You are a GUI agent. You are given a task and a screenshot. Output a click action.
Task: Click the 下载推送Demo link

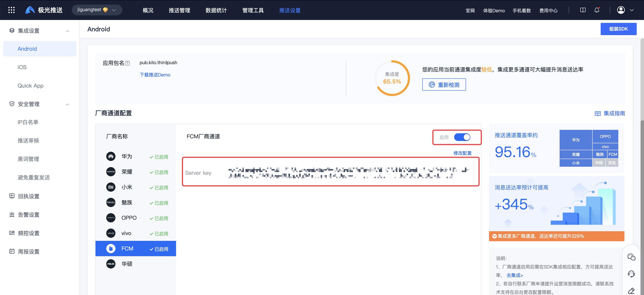155,75
